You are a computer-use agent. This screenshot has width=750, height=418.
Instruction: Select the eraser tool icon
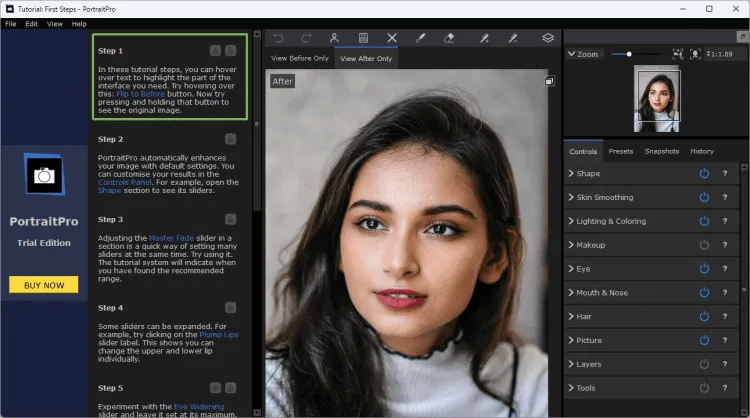point(449,38)
